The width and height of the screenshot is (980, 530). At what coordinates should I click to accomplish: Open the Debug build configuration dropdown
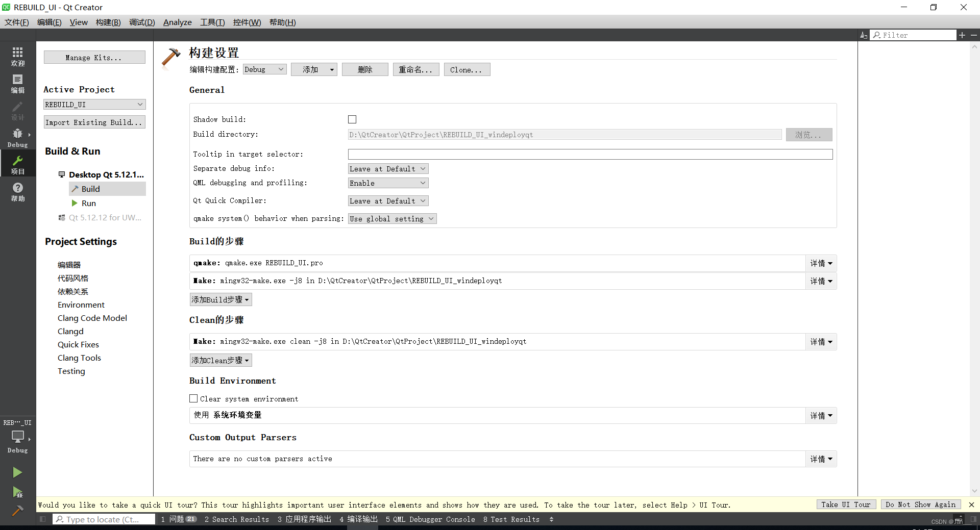pyautogui.click(x=264, y=69)
